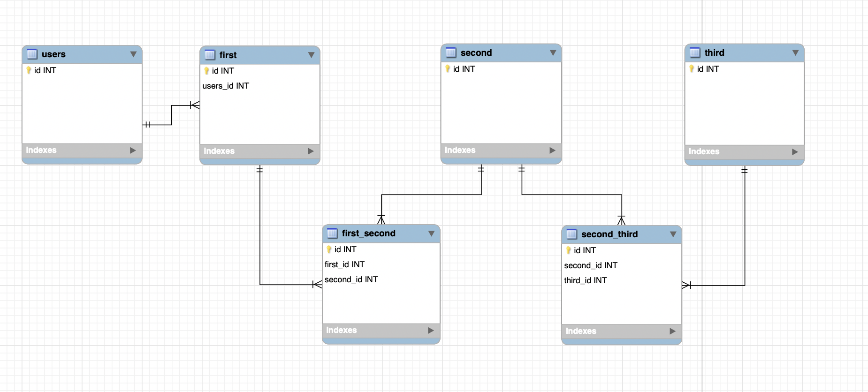Click the primary key icon in first table
Screen dimensions: 868x392
206,71
